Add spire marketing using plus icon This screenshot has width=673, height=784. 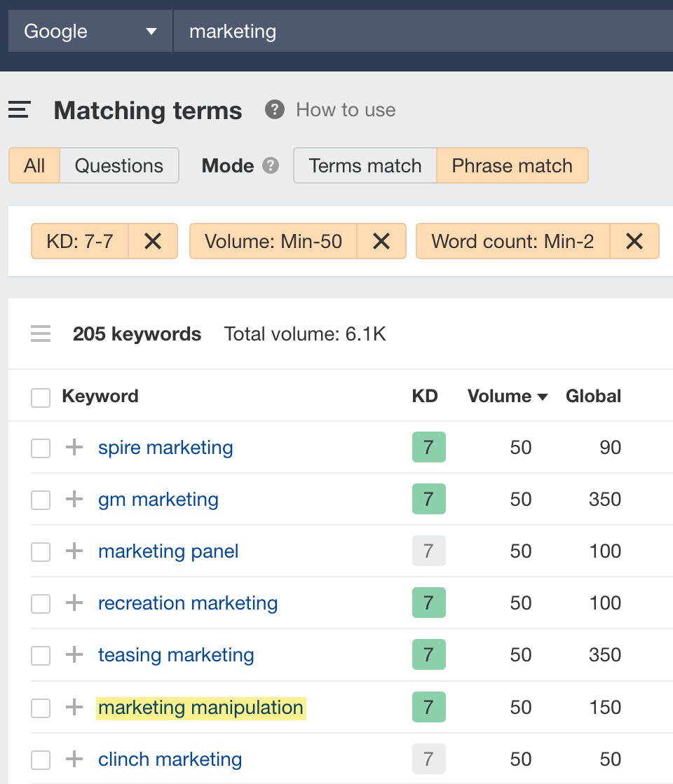pos(74,448)
